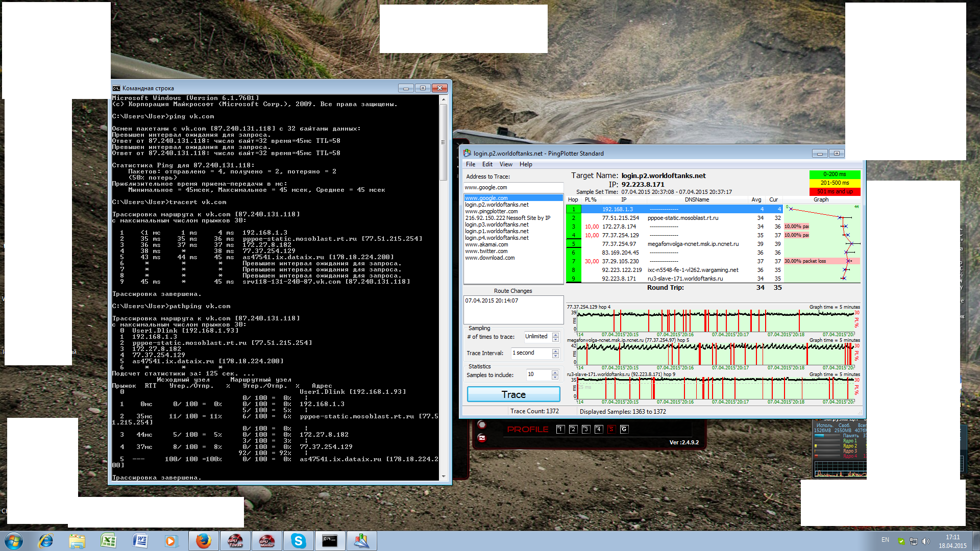This screenshot has width=980, height=551.
Task: Select profile 3 button in GPU Tweak
Action: (x=586, y=429)
